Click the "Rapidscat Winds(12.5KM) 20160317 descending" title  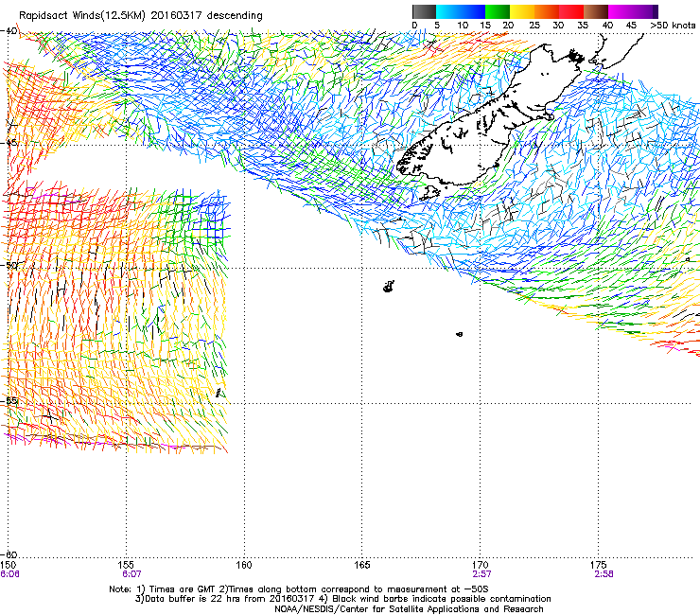coord(141,16)
